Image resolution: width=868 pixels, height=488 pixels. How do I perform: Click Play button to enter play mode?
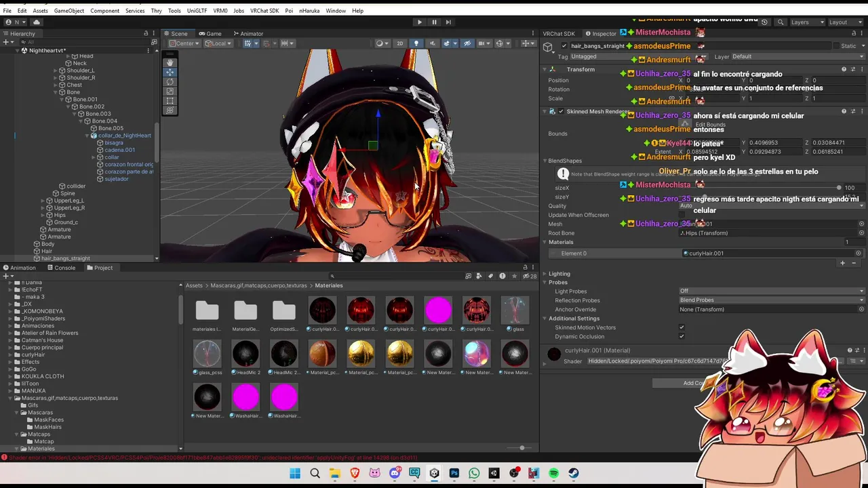coord(420,22)
